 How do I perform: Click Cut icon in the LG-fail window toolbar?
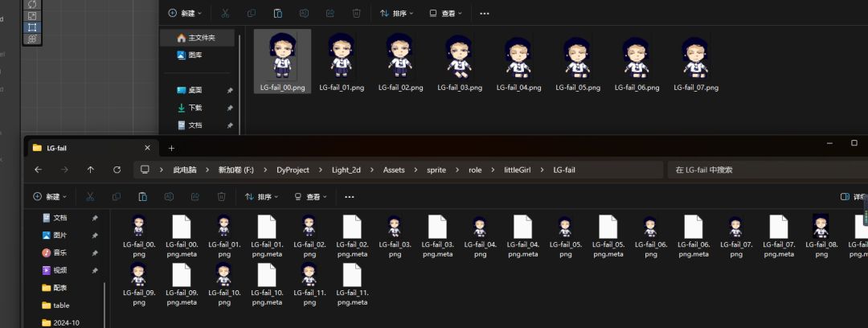(90, 197)
